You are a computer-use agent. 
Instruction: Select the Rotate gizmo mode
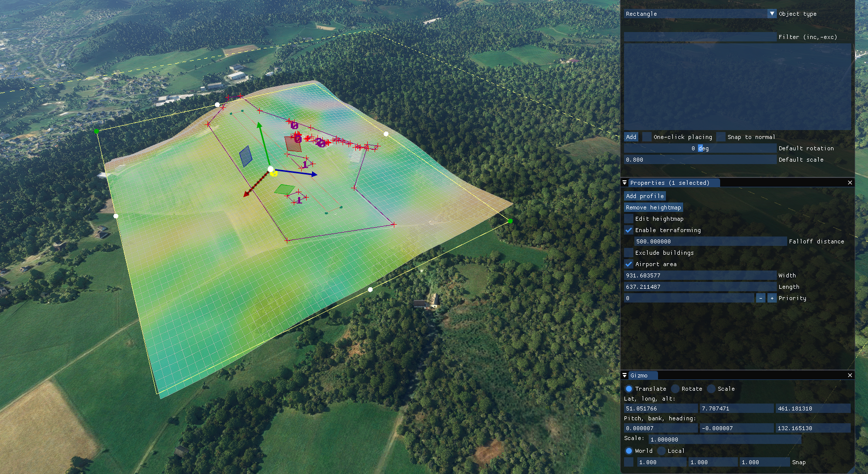coord(675,389)
